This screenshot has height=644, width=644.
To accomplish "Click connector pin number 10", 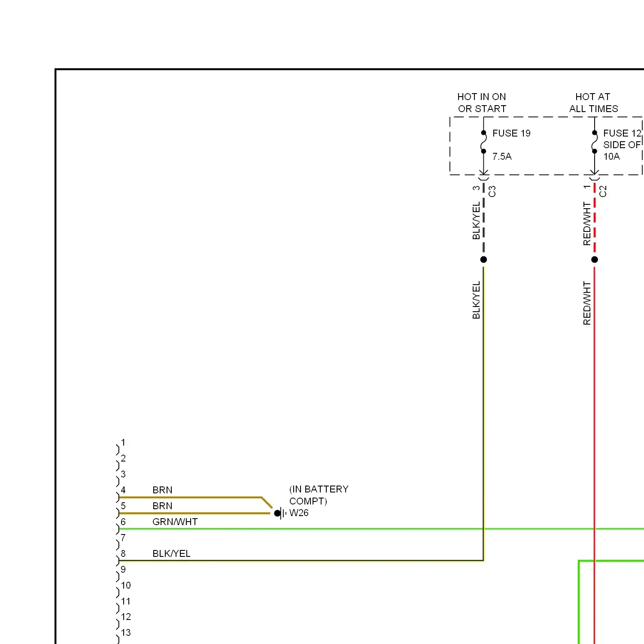I will pyautogui.click(x=126, y=585).
